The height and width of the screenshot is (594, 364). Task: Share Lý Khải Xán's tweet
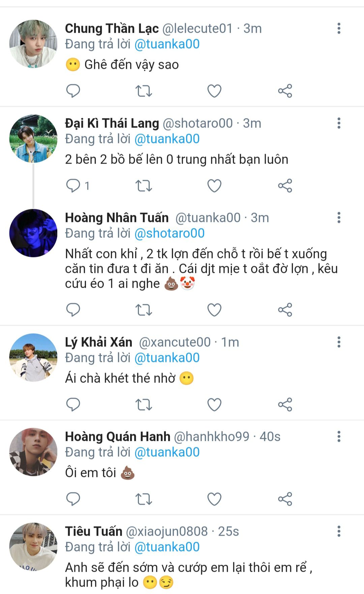click(285, 404)
